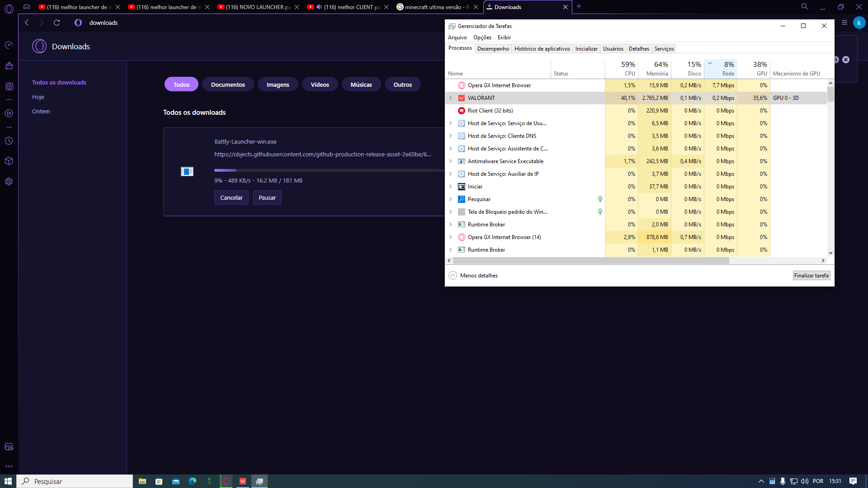
Task: Cancel the Battly-Launcher download
Action: (x=231, y=198)
